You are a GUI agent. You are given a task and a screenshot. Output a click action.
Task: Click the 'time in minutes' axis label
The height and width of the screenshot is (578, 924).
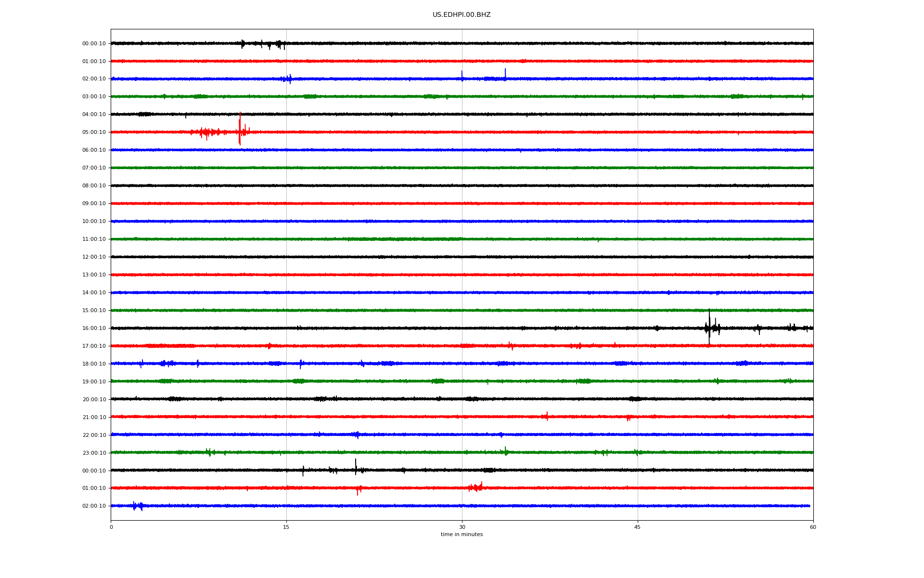click(x=461, y=535)
